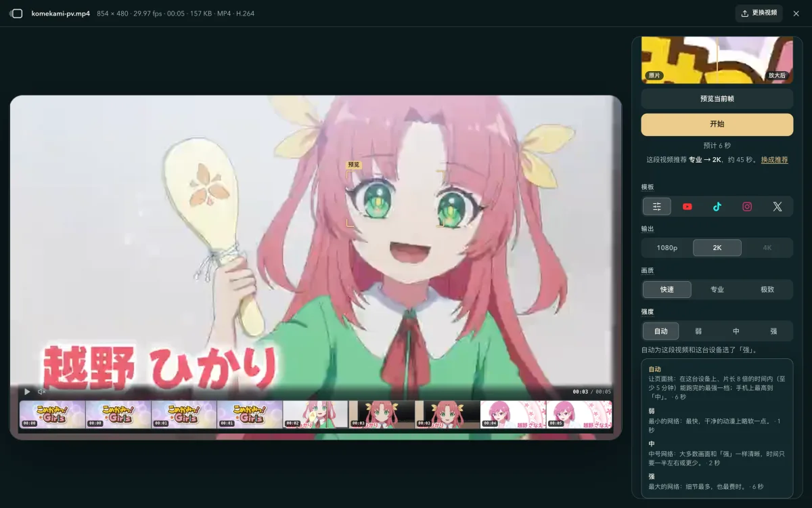Screen dimensions: 812x508
Task: Toggle the muted speaker icon
Action: pyautogui.click(x=41, y=391)
